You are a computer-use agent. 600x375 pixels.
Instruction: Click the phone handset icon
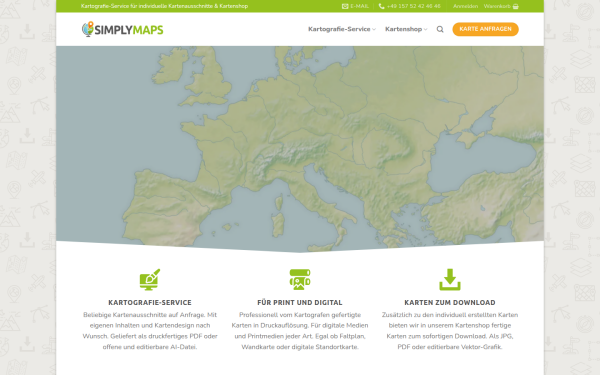381,6
